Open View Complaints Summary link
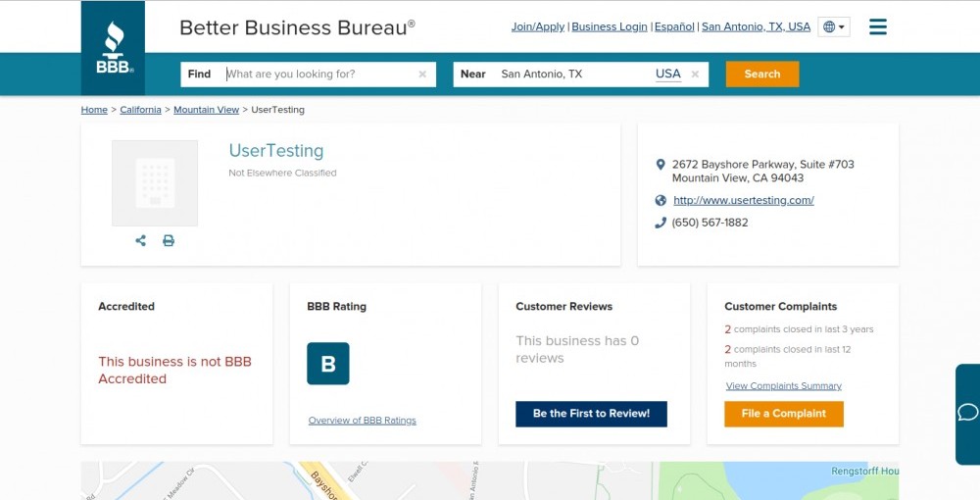Screen dimensions: 980x500 (x=784, y=386)
